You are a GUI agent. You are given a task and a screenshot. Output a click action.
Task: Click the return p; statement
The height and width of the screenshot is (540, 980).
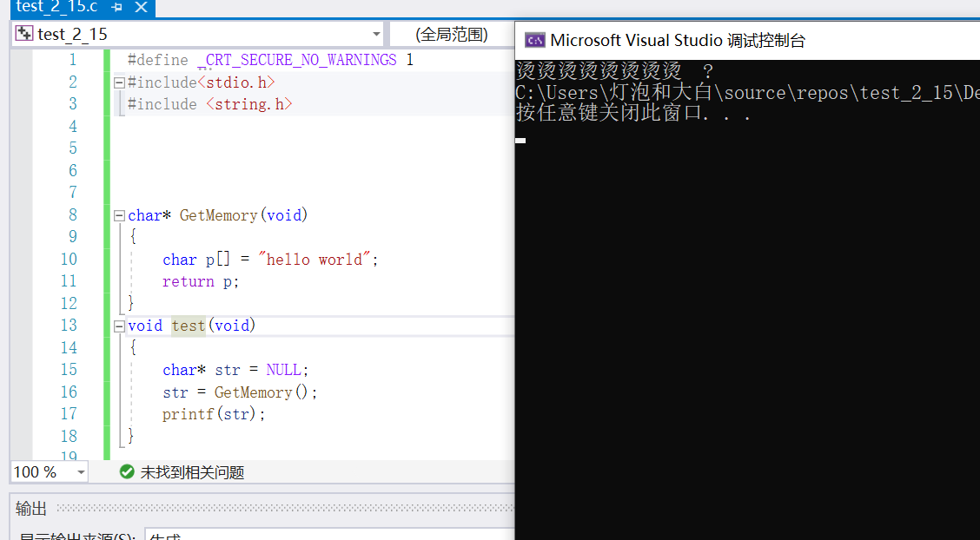(x=201, y=281)
